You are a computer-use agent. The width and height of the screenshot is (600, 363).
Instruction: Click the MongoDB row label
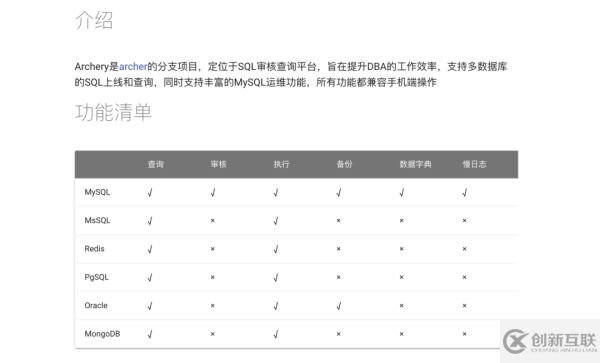tap(102, 334)
